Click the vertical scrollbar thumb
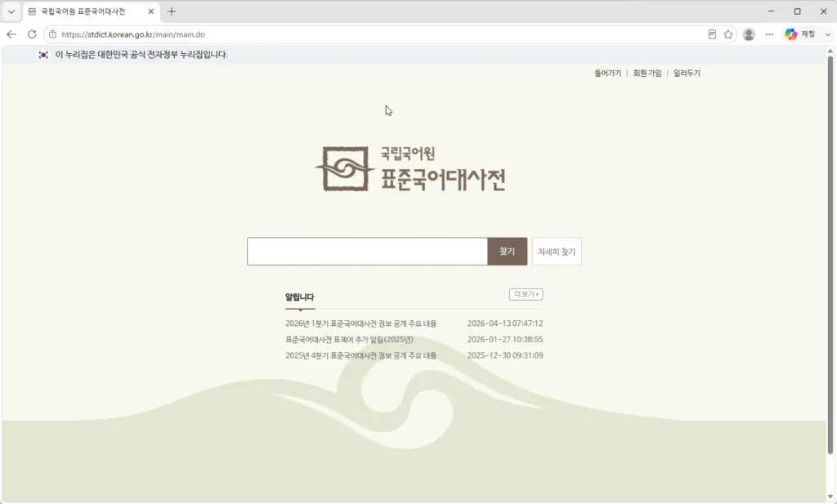This screenshot has height=504, width=837. coord(830,255)
